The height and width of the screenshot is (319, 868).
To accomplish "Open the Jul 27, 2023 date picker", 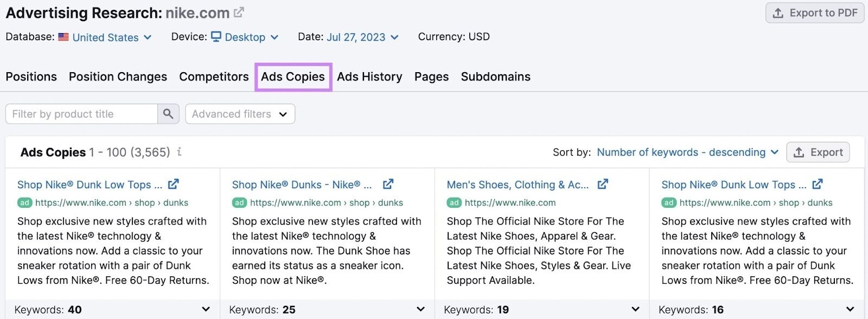I will tap(362, 37).
